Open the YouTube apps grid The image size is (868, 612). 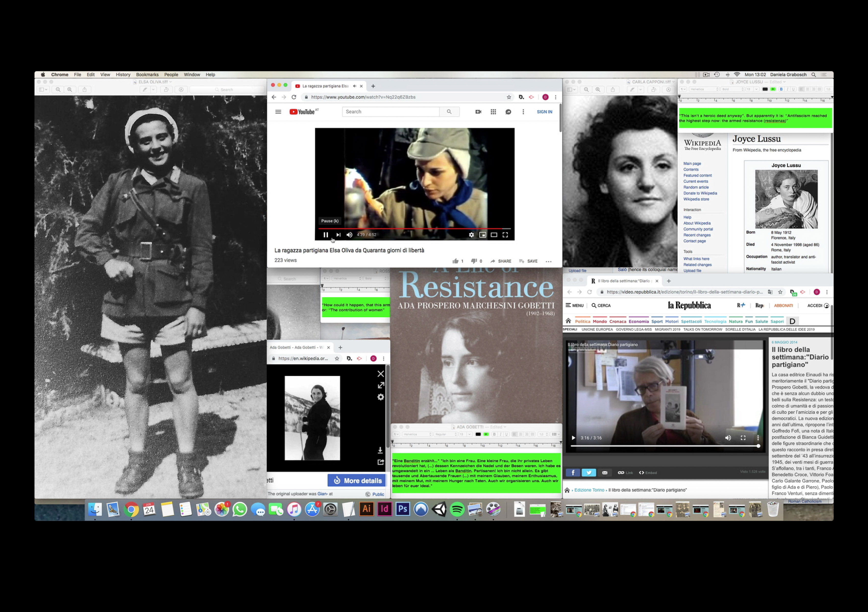click(x=493, y=112)
